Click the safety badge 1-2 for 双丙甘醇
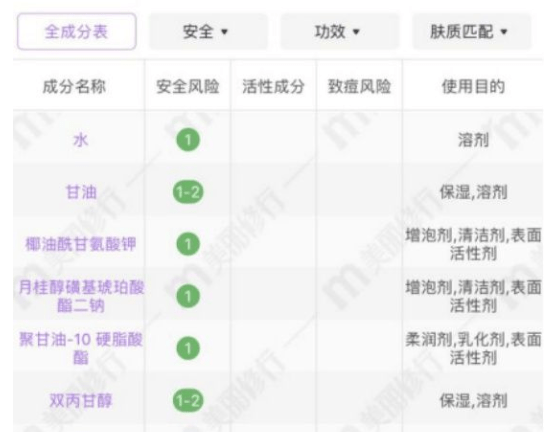The width and height of the screenshot is (554, 432). pyautogui.click(x=188, y=401)
